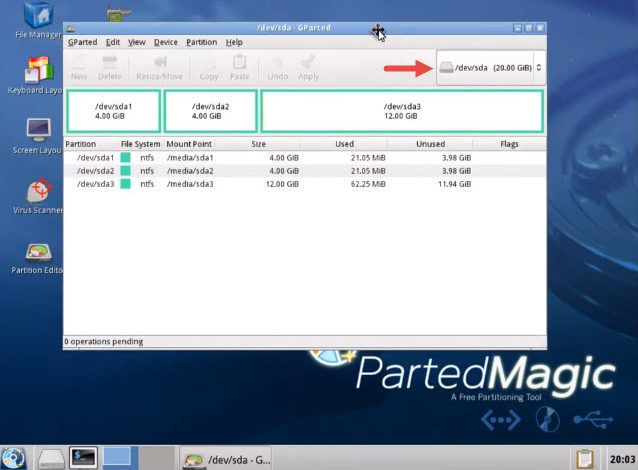Click the File System column header

click(x=140, y=144)
